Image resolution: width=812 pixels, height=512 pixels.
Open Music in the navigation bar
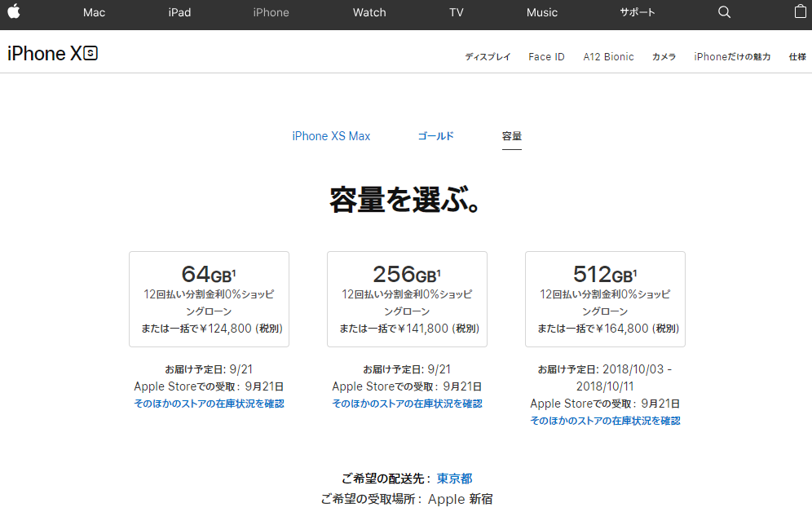(542, 12)
